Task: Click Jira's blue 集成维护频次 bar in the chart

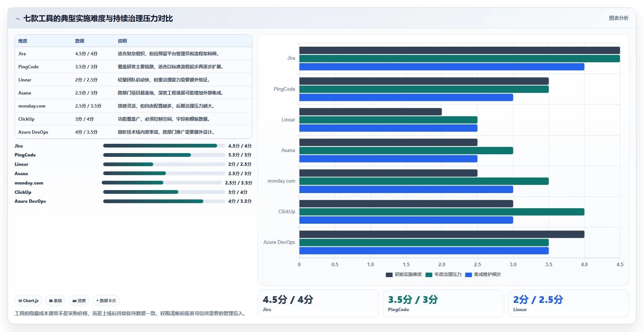Action: [442, 67]
